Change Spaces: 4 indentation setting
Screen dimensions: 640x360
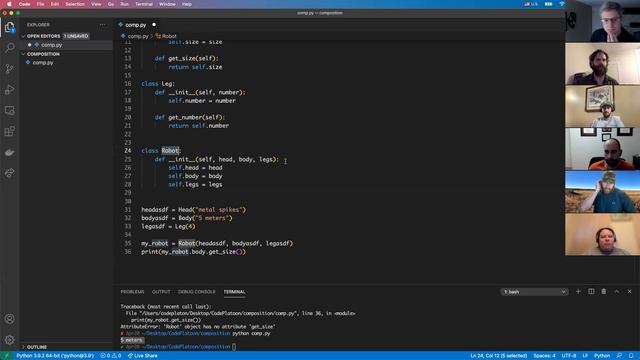pos(544,356)
